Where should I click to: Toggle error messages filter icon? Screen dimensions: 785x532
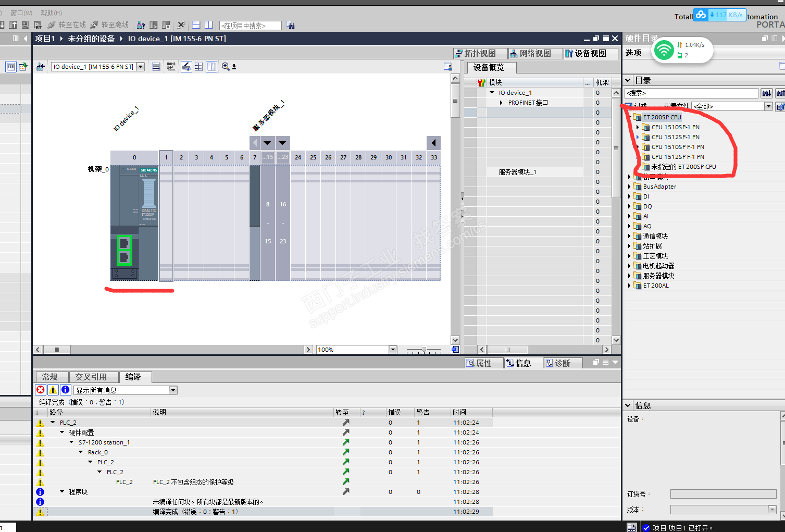pyautogui.click(x=40, y=390)
